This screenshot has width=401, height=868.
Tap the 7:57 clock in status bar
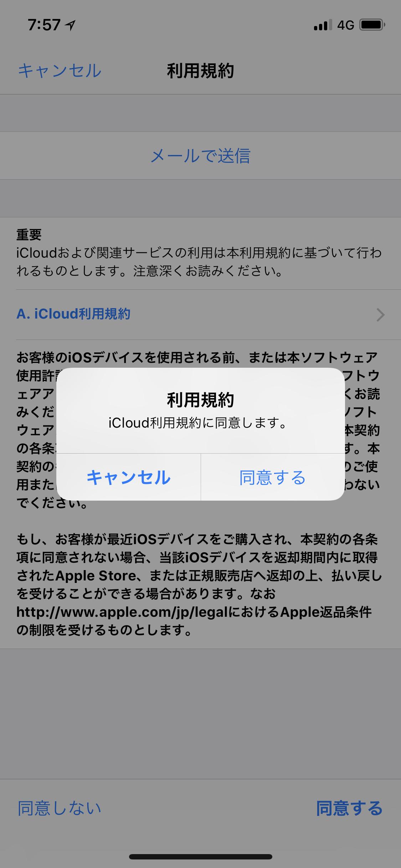click(x=44, y=25)
